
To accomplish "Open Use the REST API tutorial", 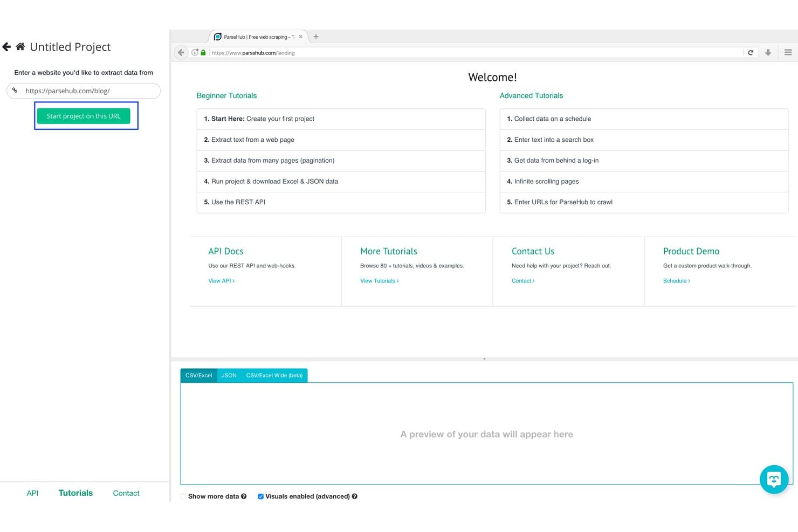I will [341, 202].
